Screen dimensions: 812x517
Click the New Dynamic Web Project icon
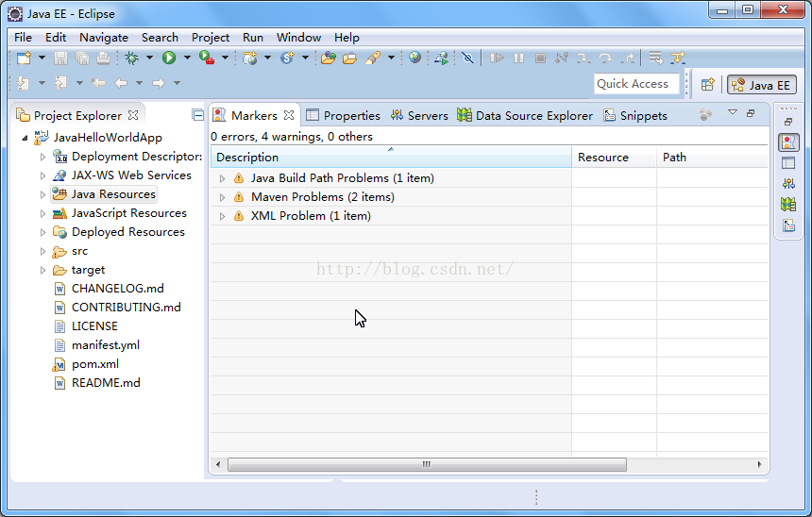click(x=250, y=58)
